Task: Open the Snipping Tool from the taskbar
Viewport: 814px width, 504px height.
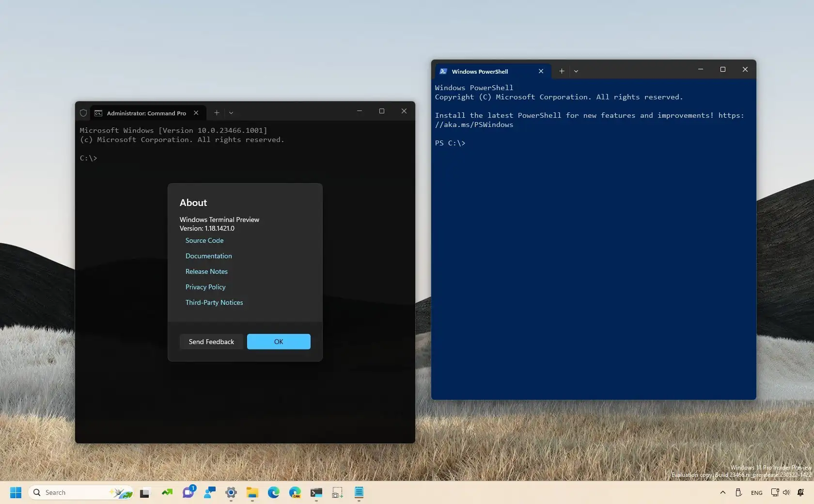Action: [x=337, y=492]
